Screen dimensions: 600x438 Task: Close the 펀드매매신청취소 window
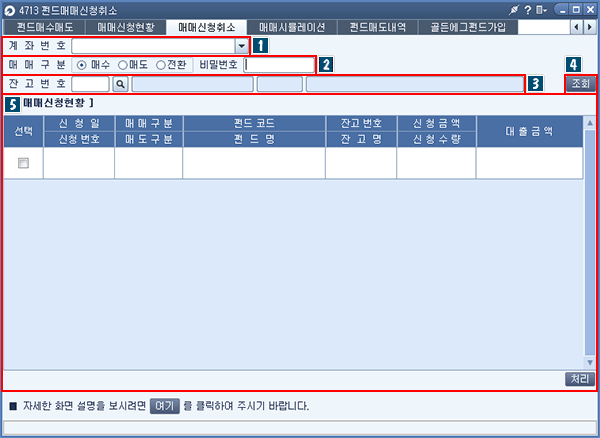[590, 10]
